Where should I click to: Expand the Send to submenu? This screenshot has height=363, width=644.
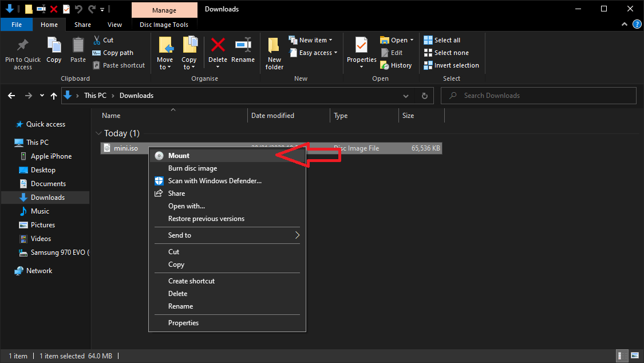(227, 235)
